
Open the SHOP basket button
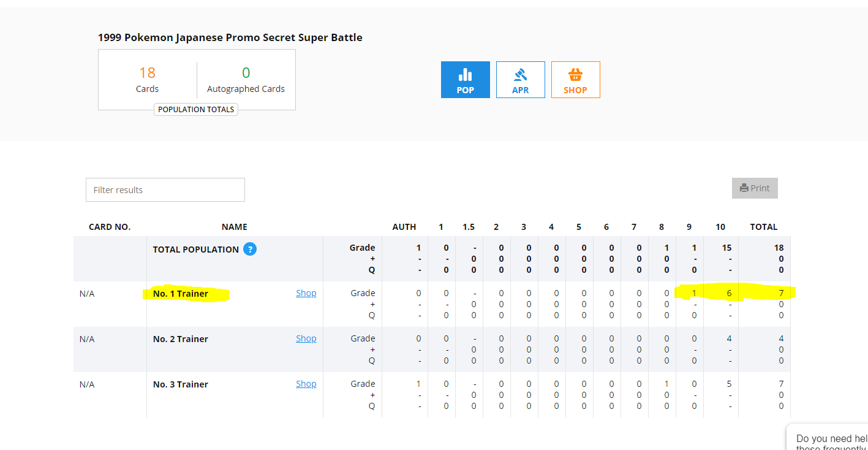point(575,80)
